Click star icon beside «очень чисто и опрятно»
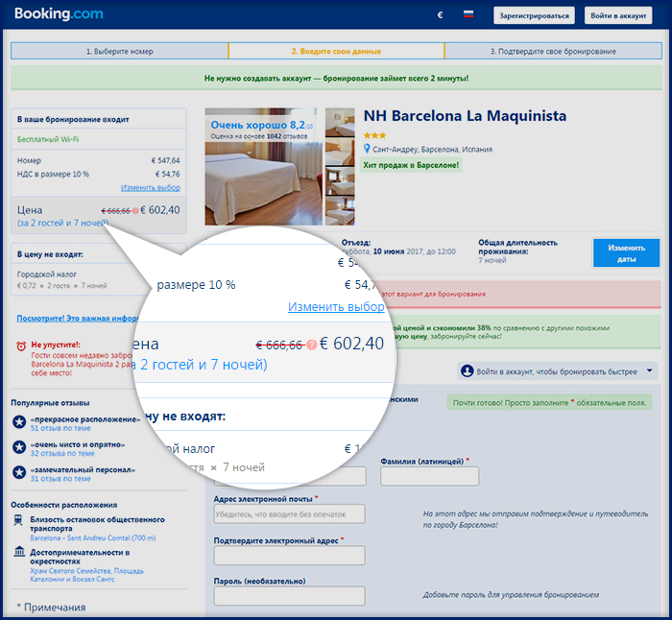This screenshot has width=672, height=620. [19, 447]
